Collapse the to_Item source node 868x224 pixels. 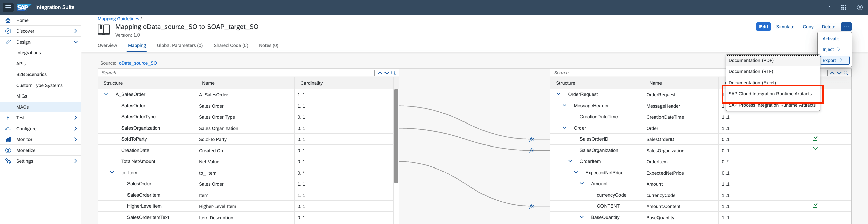click(x=112, y=172)
